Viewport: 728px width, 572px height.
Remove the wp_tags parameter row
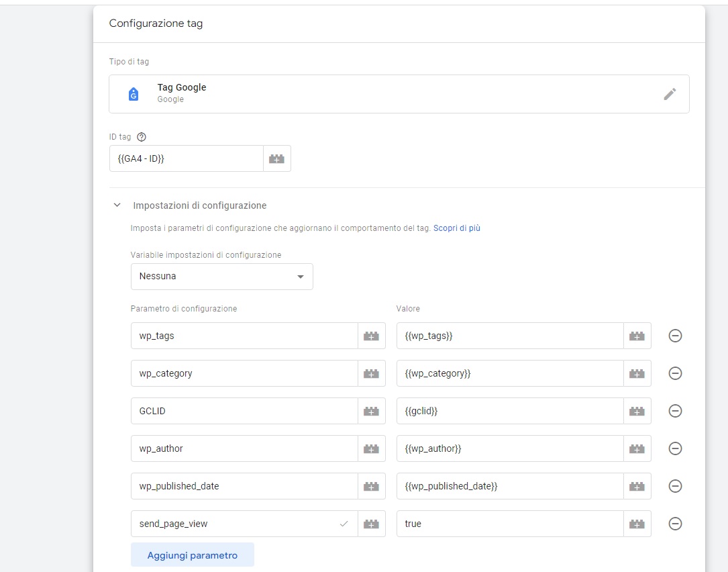pos(676,336)
